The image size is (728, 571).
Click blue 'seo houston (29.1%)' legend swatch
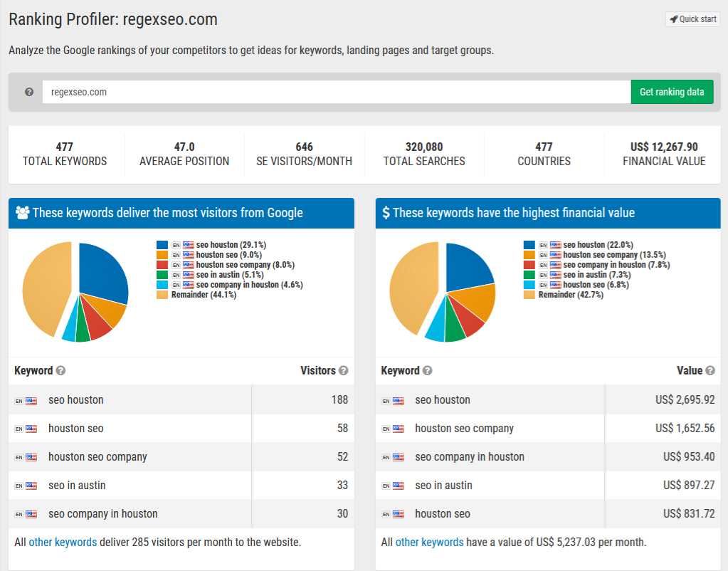point(162,245)
